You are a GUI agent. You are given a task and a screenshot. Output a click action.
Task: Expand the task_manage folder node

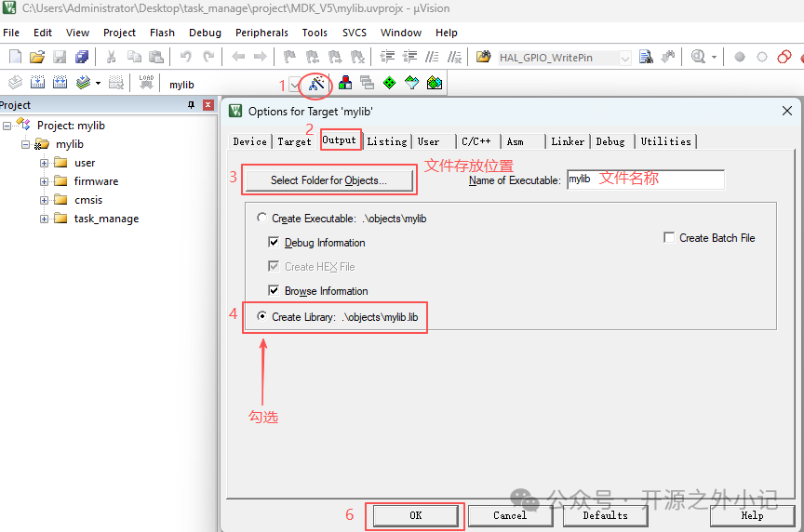[44, 219]
